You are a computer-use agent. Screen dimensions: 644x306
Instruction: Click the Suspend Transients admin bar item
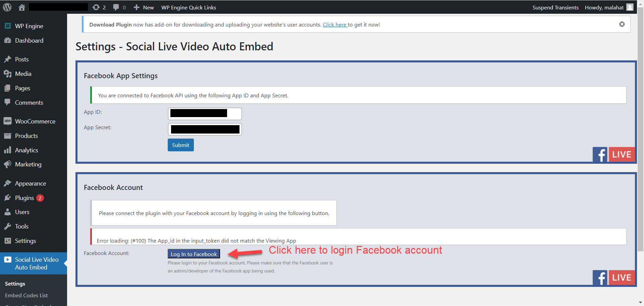click(555, 7)
